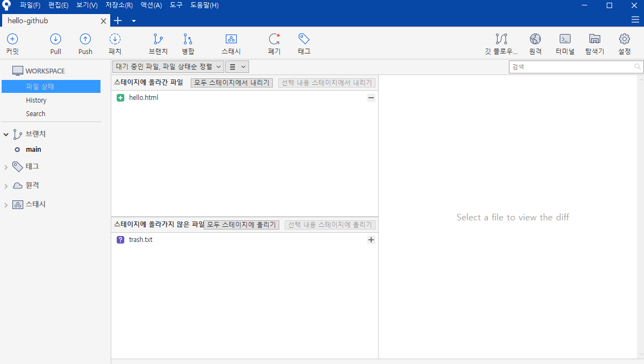Click the green added-status icon beside hello.html

click(120, 98)
